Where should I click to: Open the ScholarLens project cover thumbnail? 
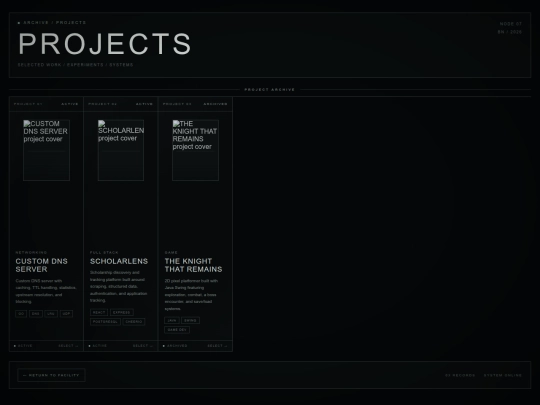click(121, 150)
